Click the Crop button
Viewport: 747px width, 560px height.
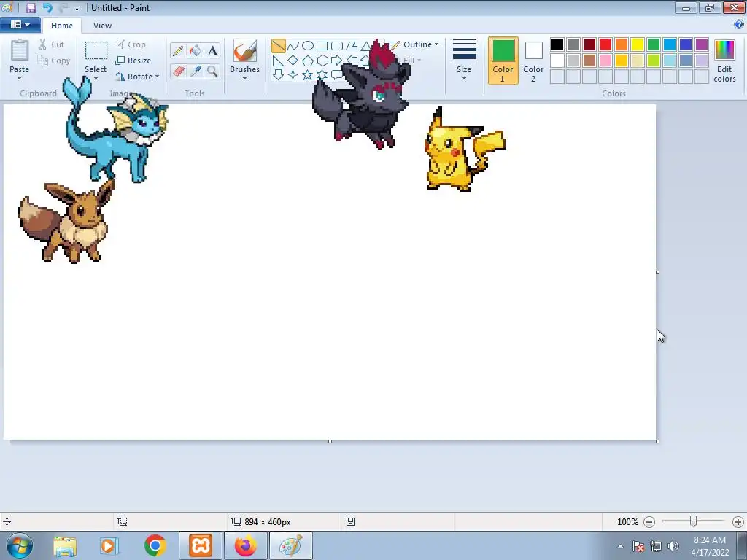131,44
